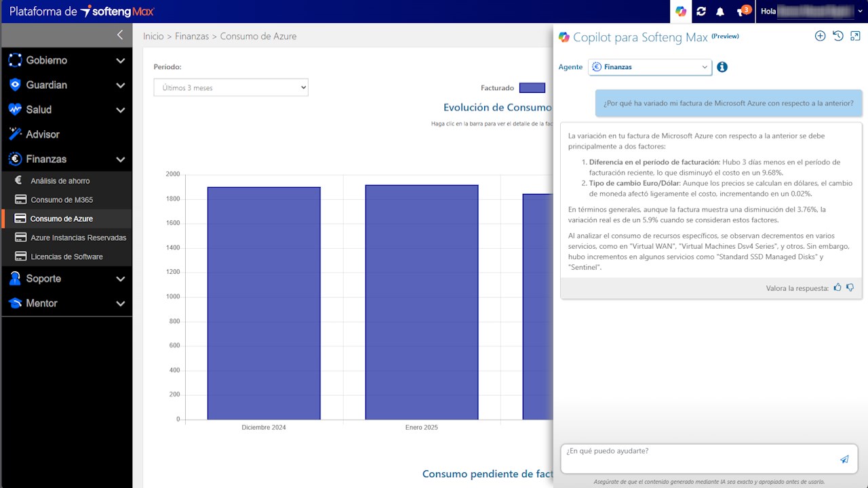
Task: Open Licencias de Software page
Action: tap(66, 257)
